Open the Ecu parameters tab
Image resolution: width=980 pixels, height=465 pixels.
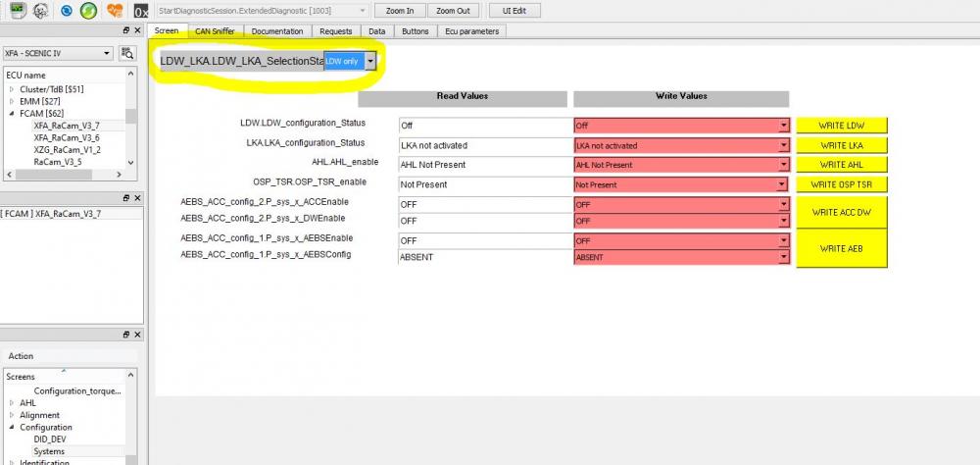(472, 31)
